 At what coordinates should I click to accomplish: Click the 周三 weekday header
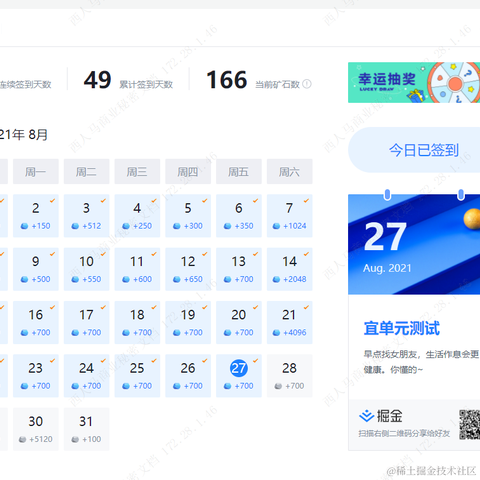pyautogui.click(x=137, y=172)
